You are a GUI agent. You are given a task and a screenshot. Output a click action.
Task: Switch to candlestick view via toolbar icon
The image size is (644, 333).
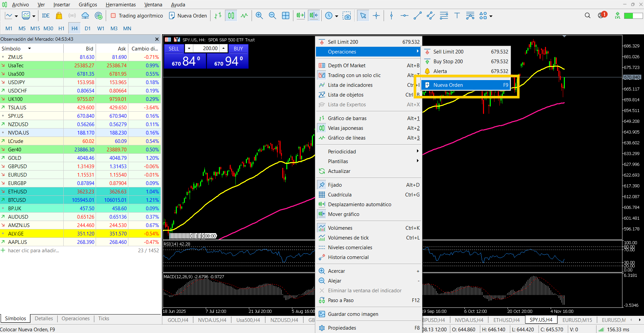pyautogui.click(x=231, y=15)
